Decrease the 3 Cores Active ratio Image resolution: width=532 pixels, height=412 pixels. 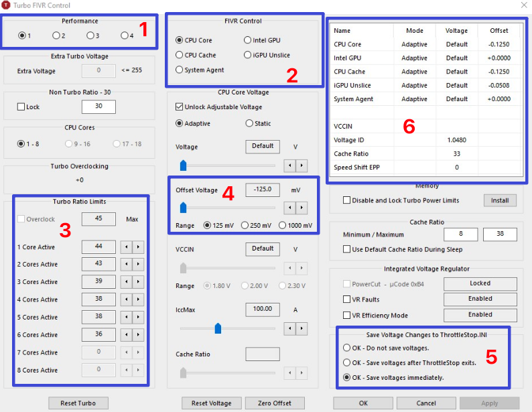[126, 282]
